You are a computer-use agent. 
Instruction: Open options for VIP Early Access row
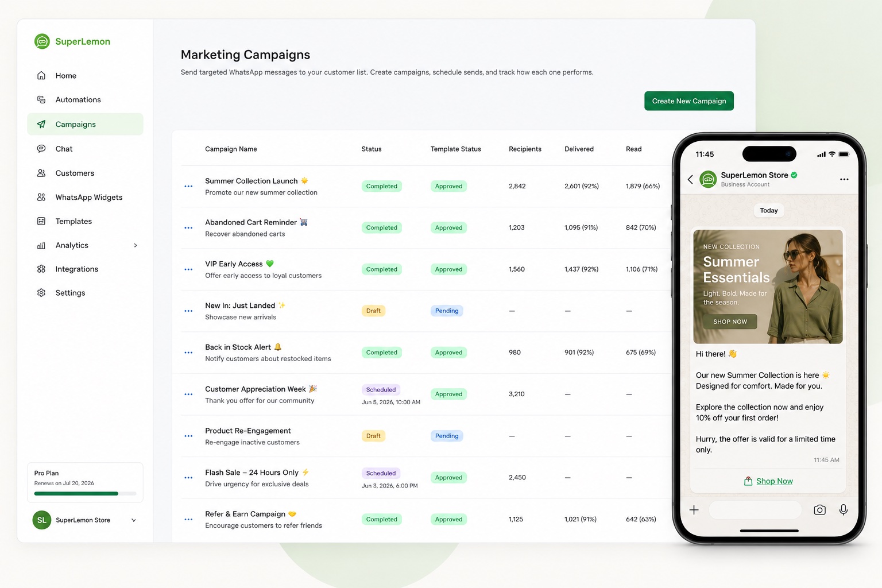point(188,269)
